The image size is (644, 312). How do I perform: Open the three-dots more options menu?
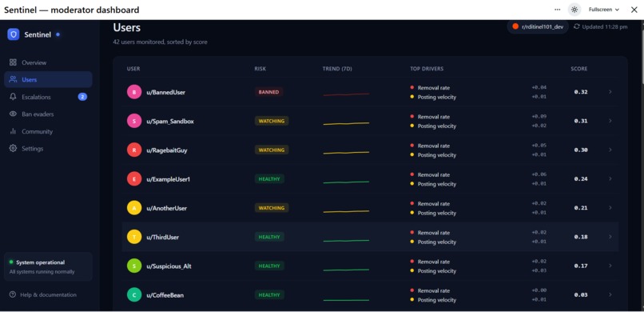[x=557, y=10]
